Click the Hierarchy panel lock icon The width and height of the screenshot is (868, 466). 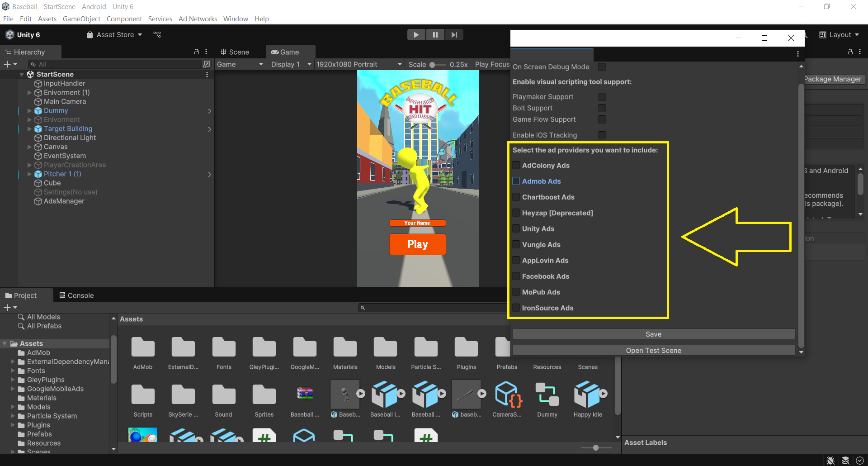click(197, 52)
